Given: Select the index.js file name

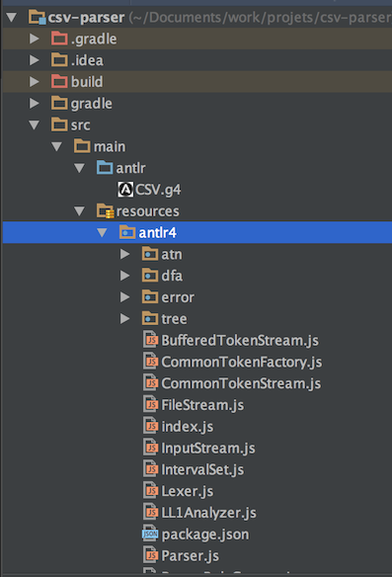Looking at the screenshot, I should [188, 427].
